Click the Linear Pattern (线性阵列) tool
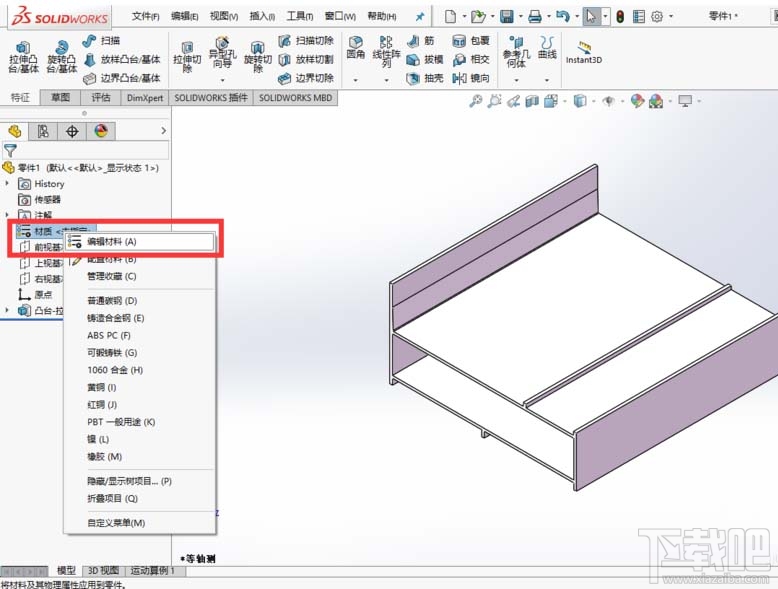778x589 pixels. (x=386, y=52)
